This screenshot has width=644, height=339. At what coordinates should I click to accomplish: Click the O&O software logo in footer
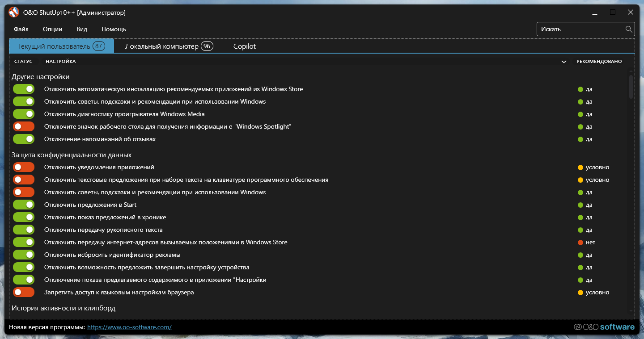click(604, 327)
